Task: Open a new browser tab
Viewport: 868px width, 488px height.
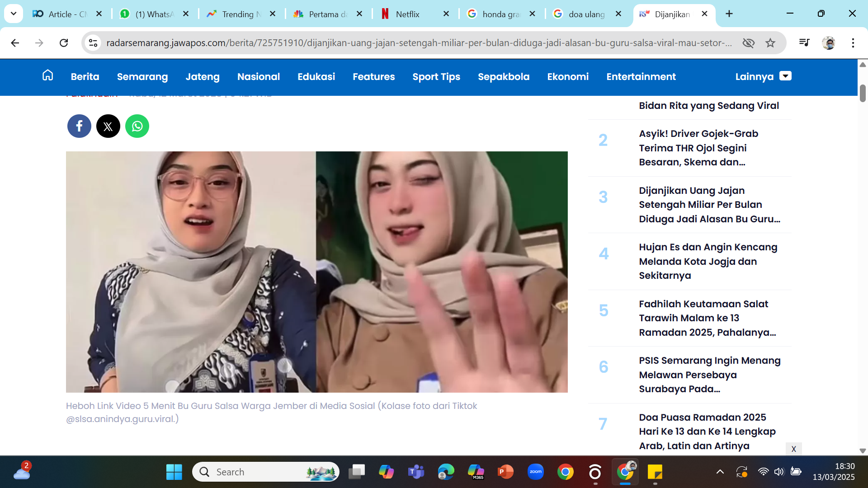Action: [x=729, y=14]
